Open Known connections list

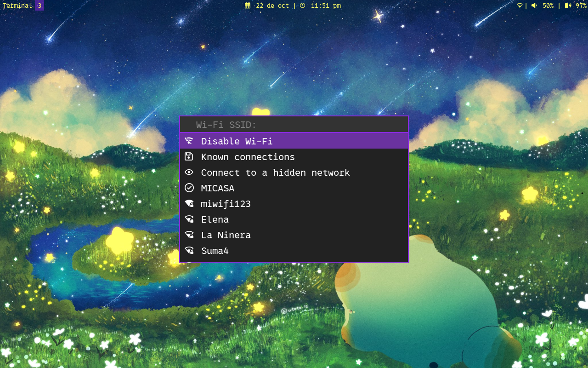[x=248, y=156]
